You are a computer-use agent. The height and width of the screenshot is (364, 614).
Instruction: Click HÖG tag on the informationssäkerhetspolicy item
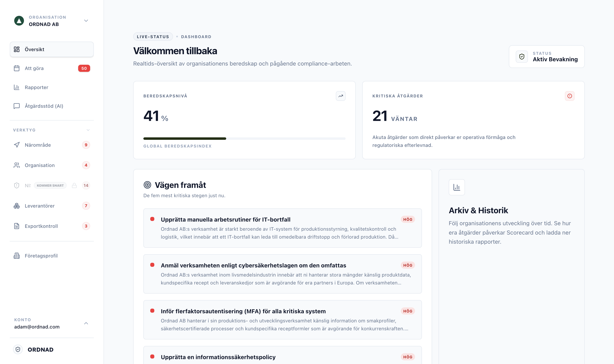coord(408,357)
